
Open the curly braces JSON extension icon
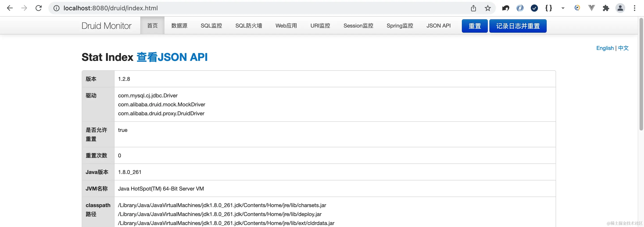click(548, 8)
